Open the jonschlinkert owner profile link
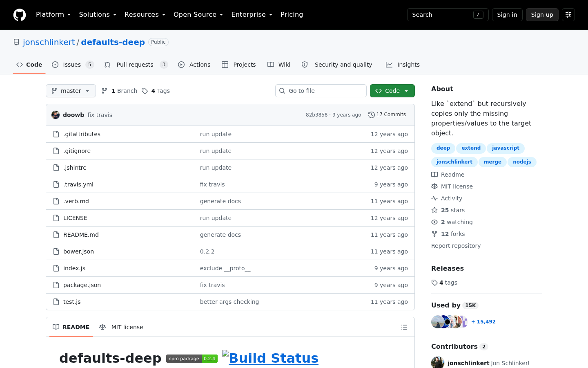 click(x=49, y=42)
